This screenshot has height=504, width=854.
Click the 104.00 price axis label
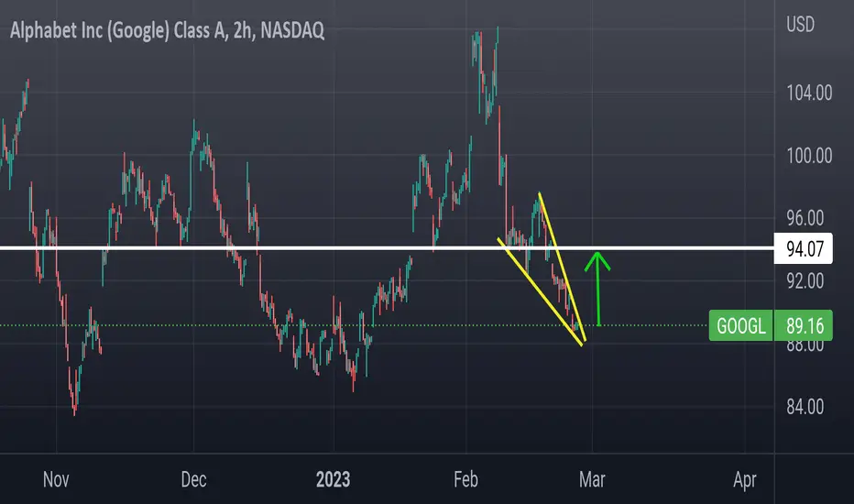[x=809, y=93]
